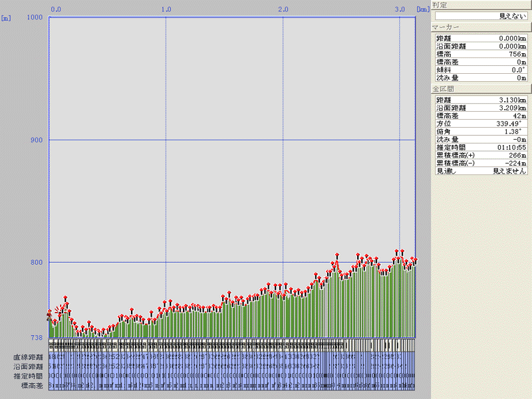Select the marker 沿面距離 value 0.000km
The width and height of the screenshot is (532, 399).
(512, 46)
